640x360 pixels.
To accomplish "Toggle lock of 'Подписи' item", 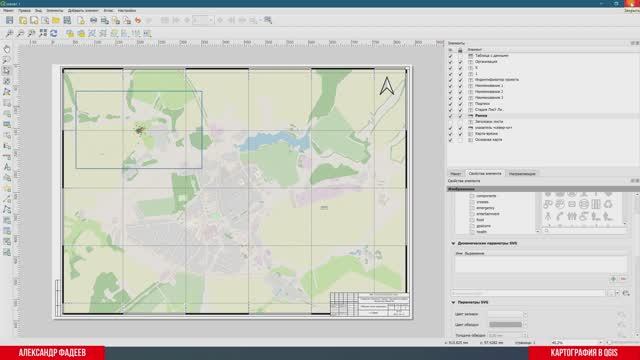I will (460, 104).
